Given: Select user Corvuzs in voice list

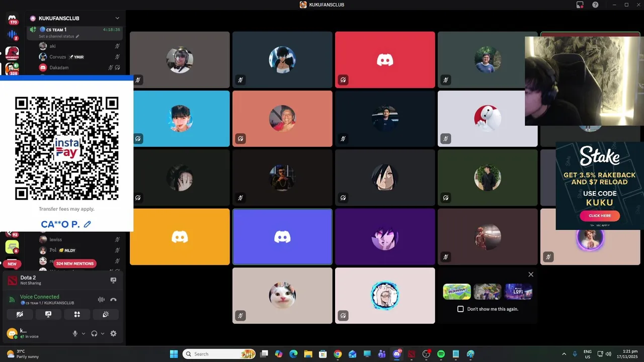Looking at the screenshot, I should pos(79,57).
